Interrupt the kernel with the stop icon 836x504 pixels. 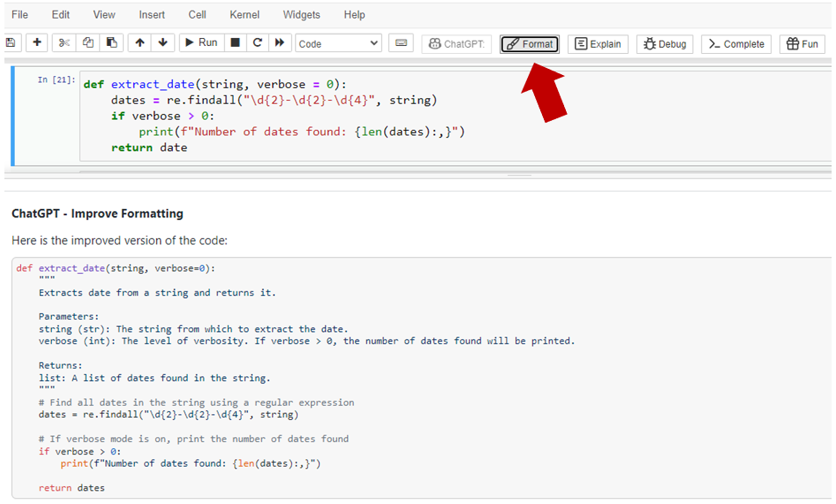[235, 43]
